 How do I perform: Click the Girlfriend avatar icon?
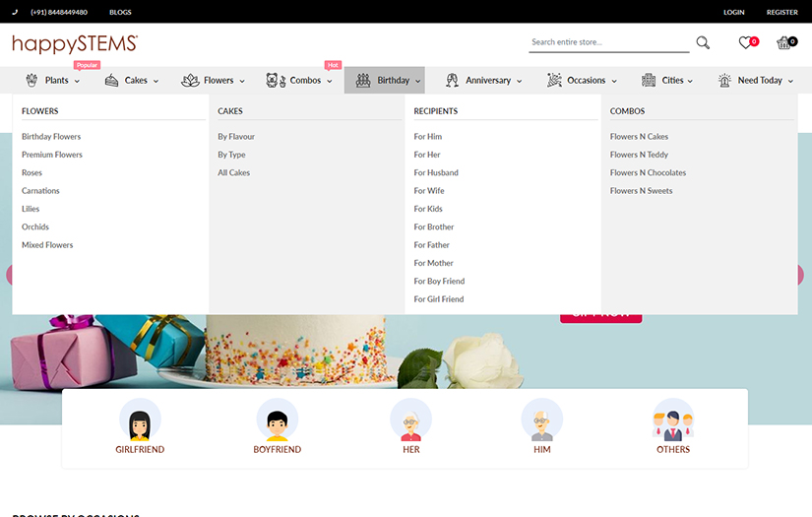pyautogui.click(x=140, y=420)
